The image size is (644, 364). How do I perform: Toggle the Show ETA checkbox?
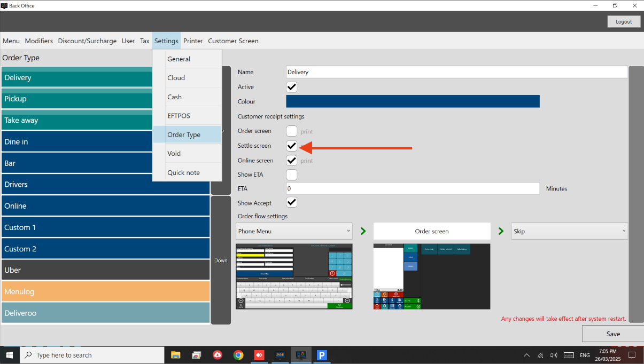pyautogui.click(x=292, y=175)
